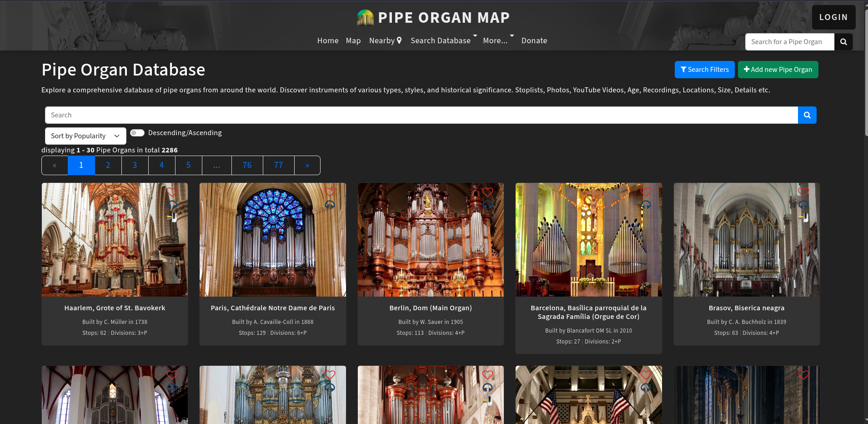Select page 4 in the pagination
The image size is (868, 424).
[162, 165]
